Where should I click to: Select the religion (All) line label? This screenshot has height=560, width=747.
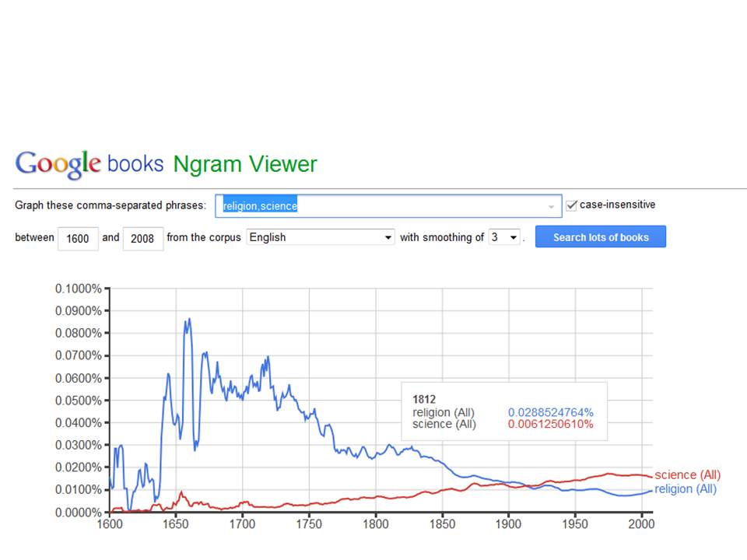tap(686, 489)
